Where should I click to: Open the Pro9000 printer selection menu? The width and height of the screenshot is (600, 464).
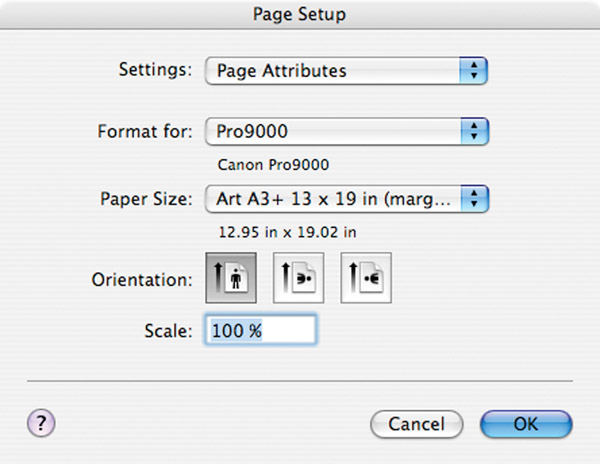click(x=347, y=131)
